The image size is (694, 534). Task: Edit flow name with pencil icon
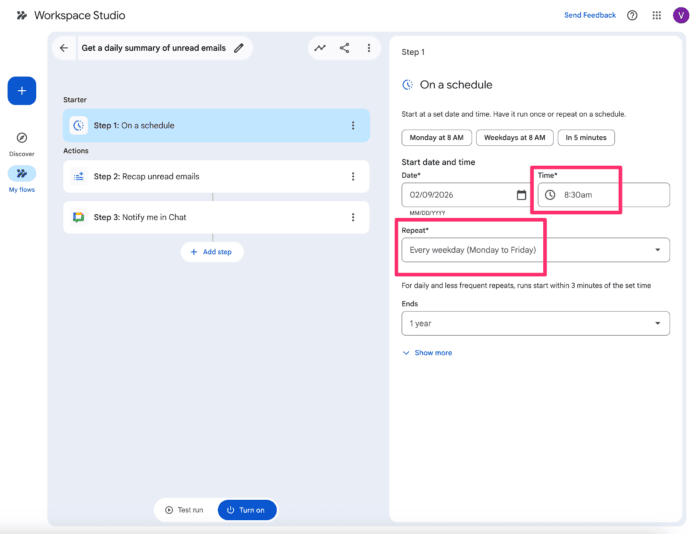[x=238, y=48]
